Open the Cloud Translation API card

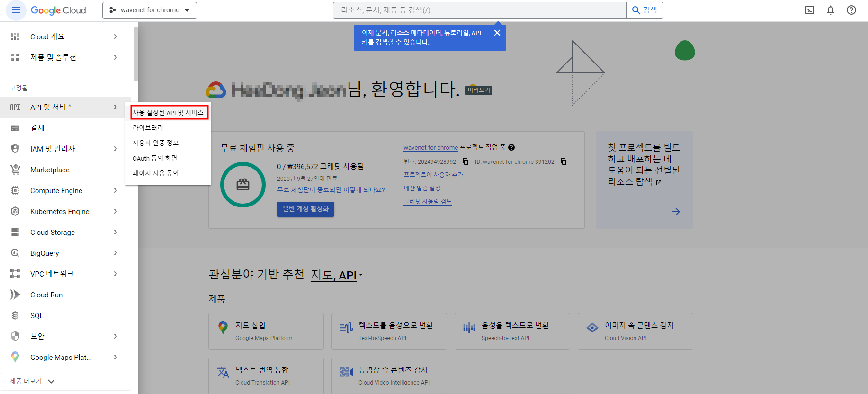pyautogui.click(x=266, y=376)
